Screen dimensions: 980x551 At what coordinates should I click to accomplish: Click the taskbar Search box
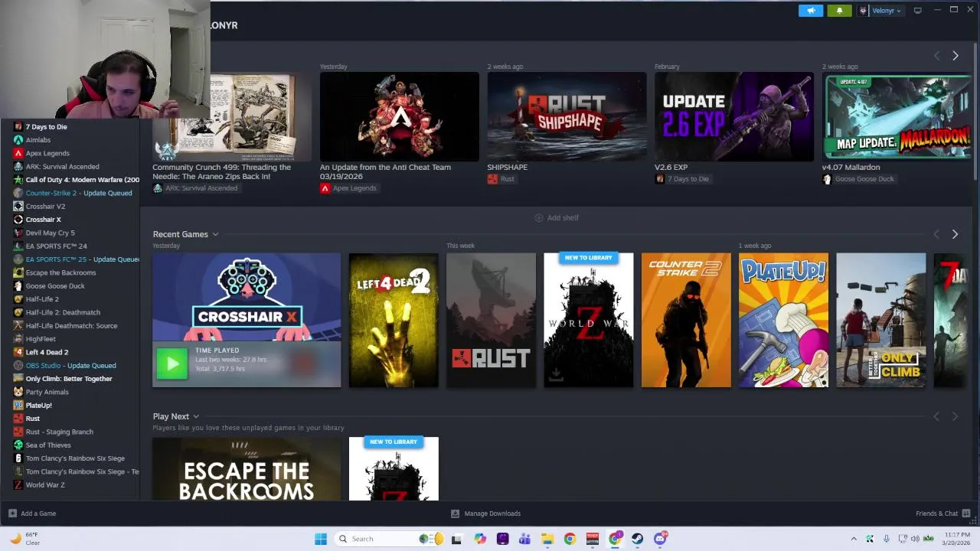coord(389,539)
